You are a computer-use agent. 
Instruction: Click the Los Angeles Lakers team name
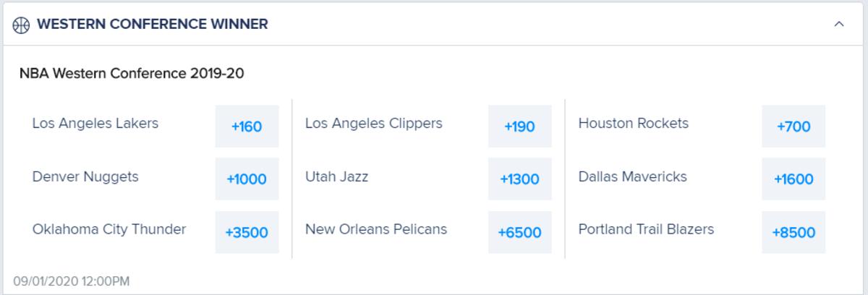(x=95, y=124)
